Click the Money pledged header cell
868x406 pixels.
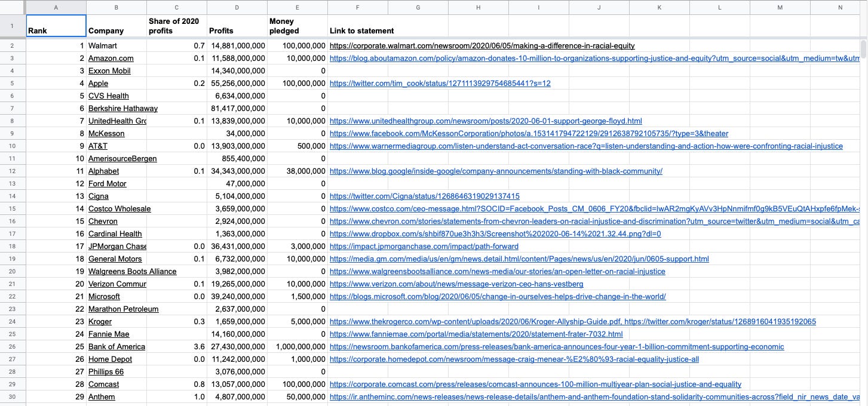[x=297, y=26]
